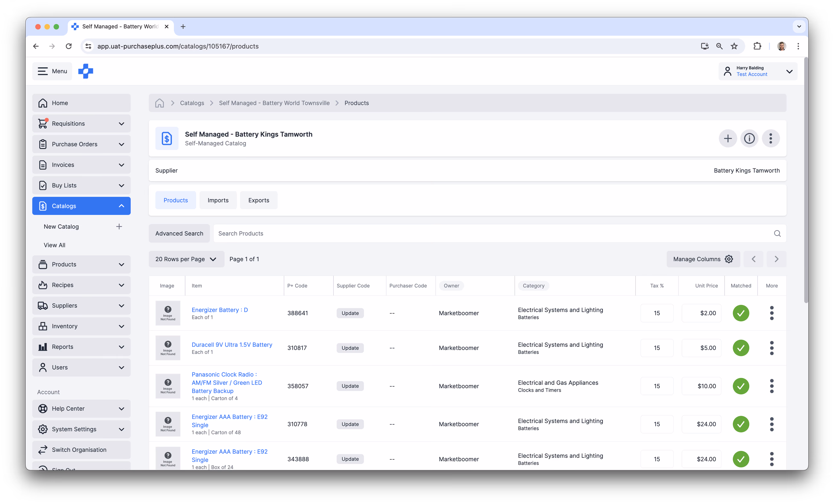Image resolution: width=834 pixels, height=504 pixels.
Task: Open Harry Balding account dropdown
Action: [x=758, y=71]
